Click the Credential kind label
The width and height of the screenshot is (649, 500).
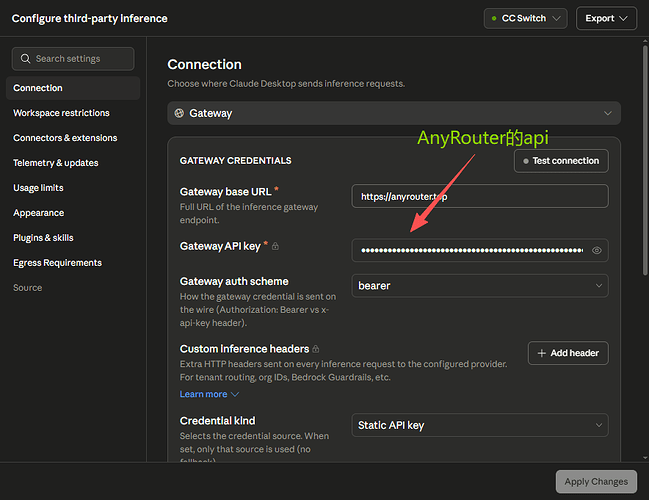pyautogui.click(x=217, y=421)
